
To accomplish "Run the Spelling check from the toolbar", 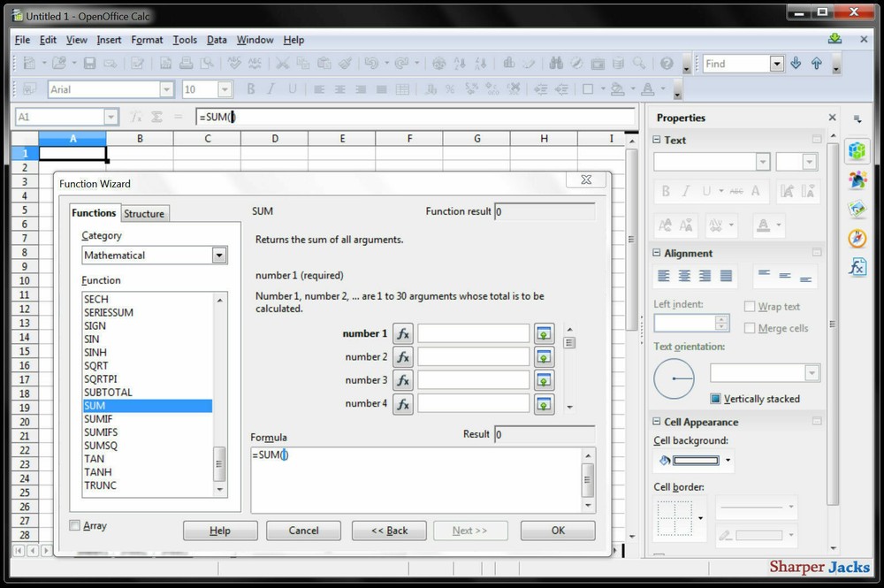I will click(x=232, y=63).
